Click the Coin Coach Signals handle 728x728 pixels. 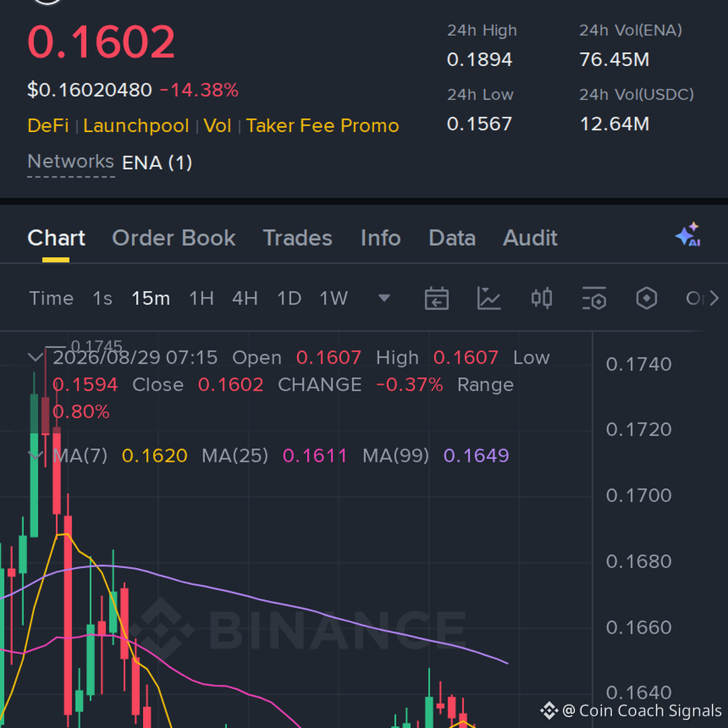coord(642,710)
